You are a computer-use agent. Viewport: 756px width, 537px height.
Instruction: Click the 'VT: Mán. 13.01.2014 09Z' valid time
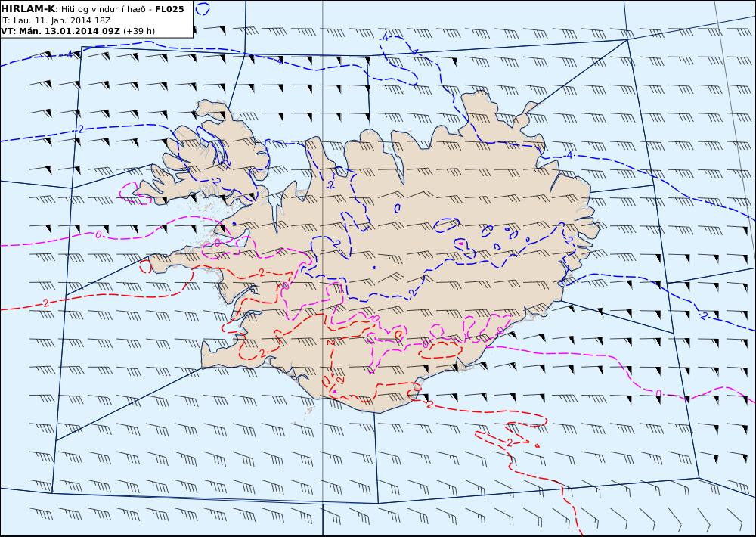tap(60, 31)
